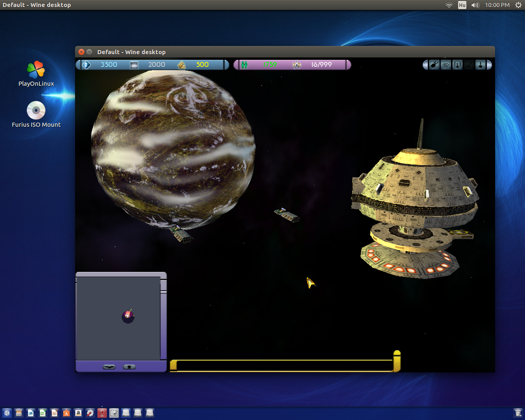Open the 10:00 PM clock menu
The width and height of the screenshot is (525, 420).
[497, 5]
